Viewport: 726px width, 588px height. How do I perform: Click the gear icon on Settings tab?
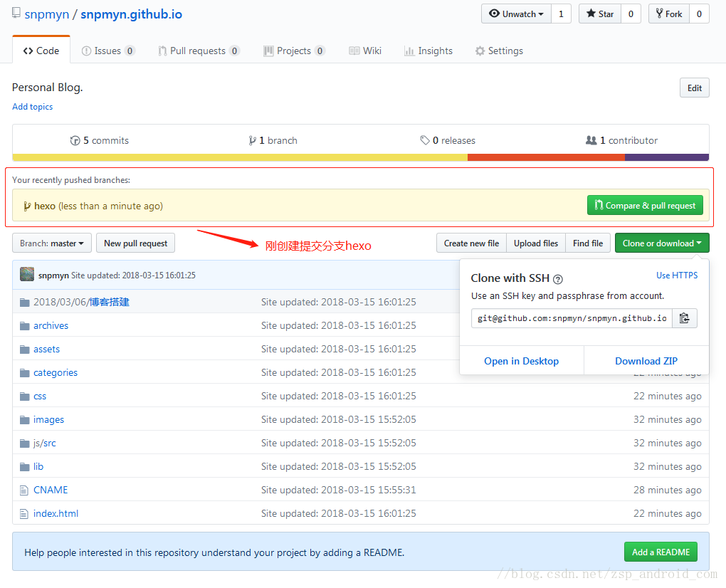(480, 51)
